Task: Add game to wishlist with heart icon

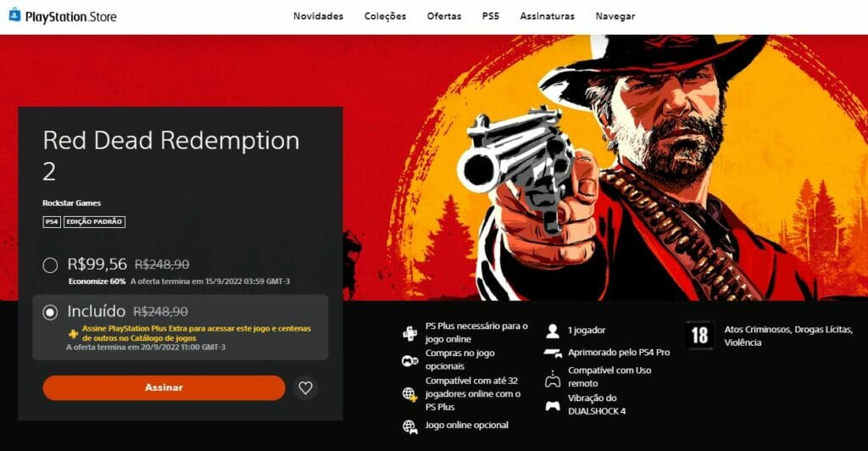Action: [x=305, y=388]
